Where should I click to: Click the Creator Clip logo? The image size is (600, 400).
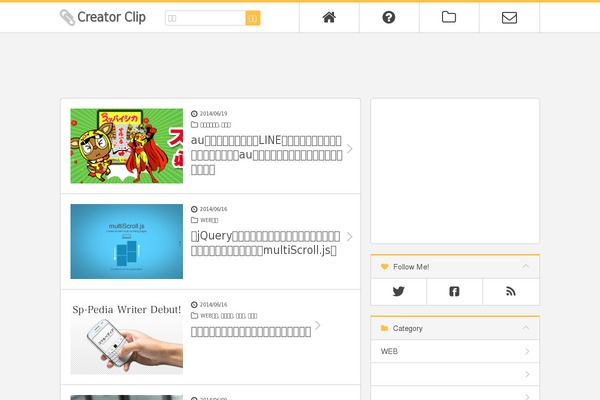pos(103,17)
